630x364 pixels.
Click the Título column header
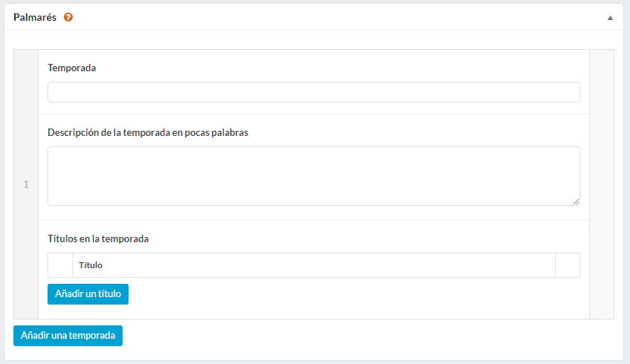point(91,265)
